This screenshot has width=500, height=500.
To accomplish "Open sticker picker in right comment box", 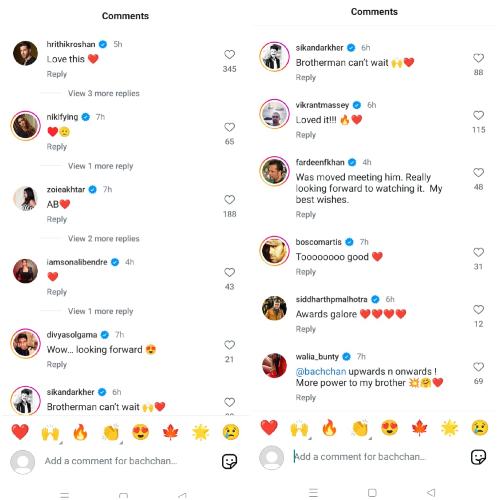I will [478, 457].
